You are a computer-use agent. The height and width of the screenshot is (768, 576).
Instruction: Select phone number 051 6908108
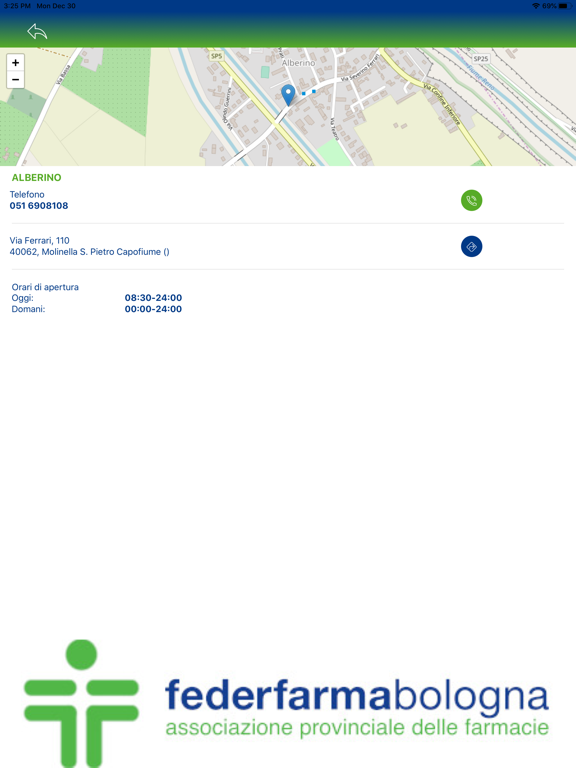tap(39, 206)
